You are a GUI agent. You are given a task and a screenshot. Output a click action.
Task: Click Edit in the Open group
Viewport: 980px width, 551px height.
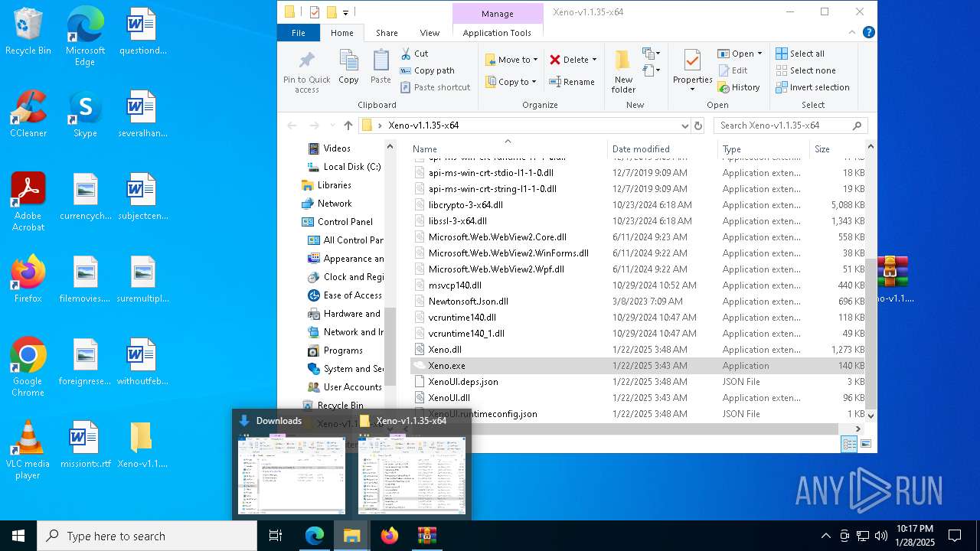click(733, 70)
